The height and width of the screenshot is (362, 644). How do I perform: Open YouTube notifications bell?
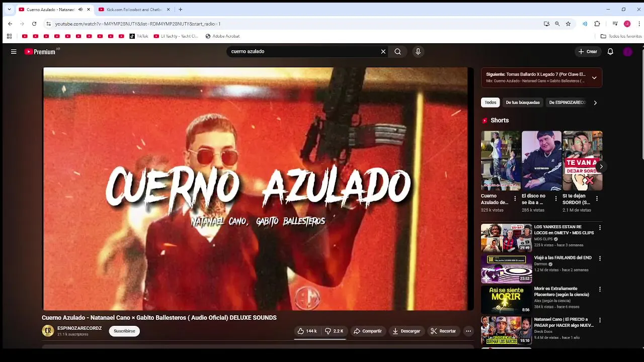coord(610,51)
